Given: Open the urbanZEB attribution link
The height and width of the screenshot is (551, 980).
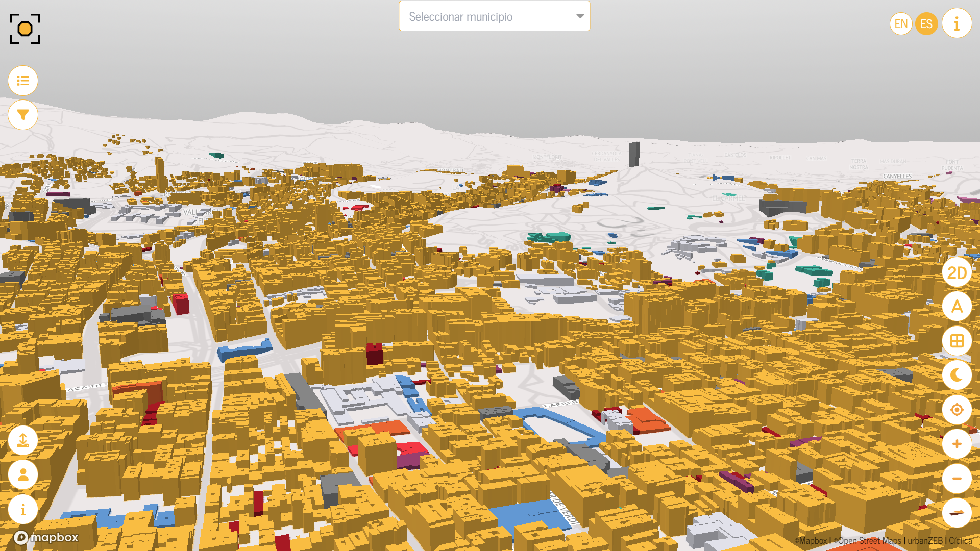Looking at the screenshot, I should tap(925, 541).
